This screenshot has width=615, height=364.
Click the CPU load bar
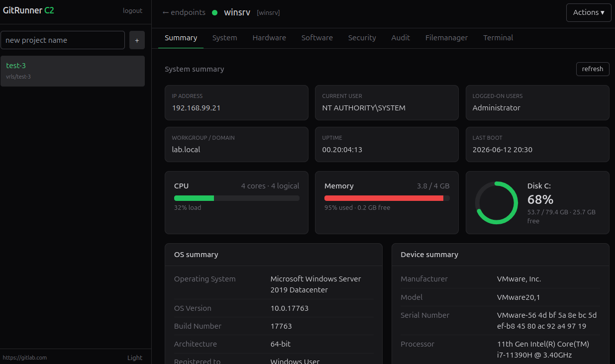237,198
